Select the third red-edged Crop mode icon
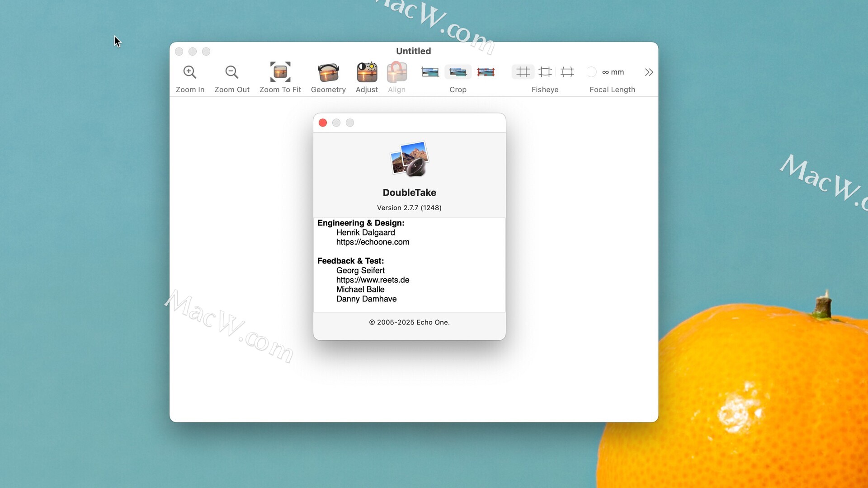Screen dimensions: 868x488 click(486, 72)
